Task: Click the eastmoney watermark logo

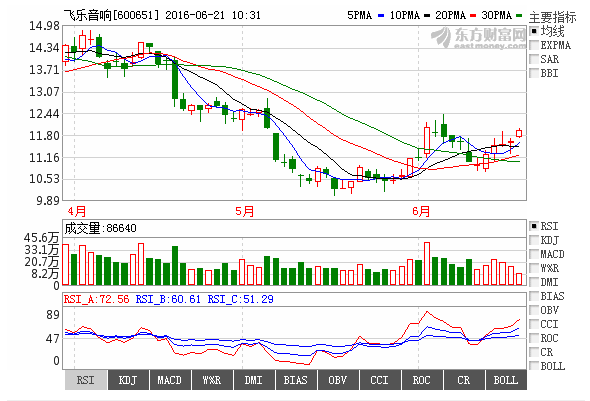Action: 479,38
